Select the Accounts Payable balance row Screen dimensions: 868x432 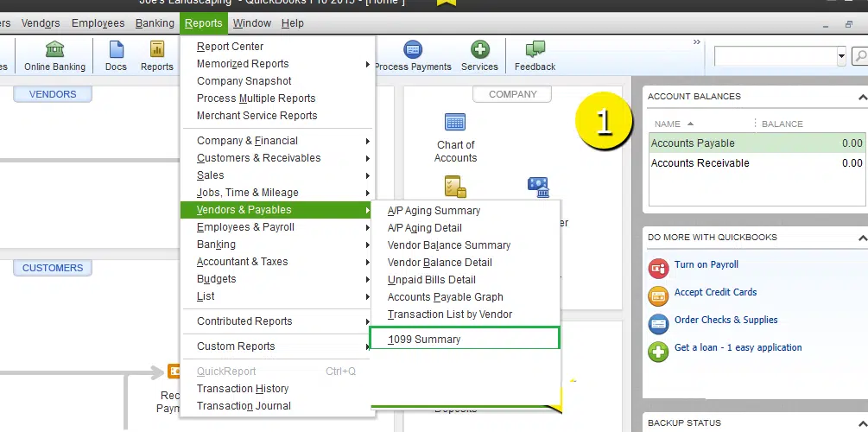(757, 143)
